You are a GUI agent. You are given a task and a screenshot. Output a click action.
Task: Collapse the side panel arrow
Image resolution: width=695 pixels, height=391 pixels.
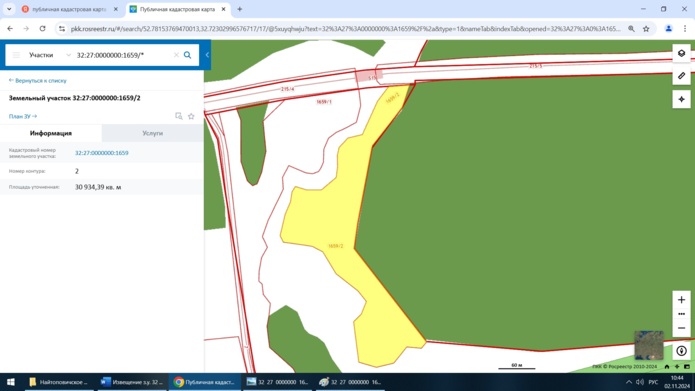click(x=207, y=55)
